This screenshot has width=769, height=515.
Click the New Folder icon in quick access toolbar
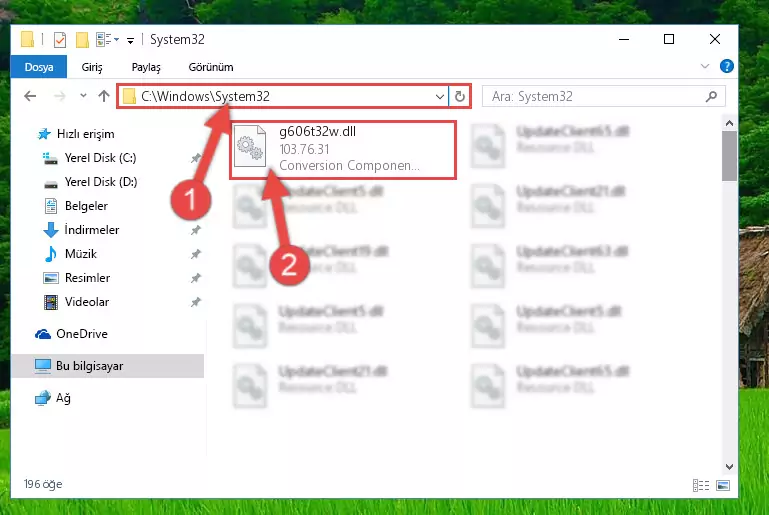pyautogui.click(x=82, y=40)
